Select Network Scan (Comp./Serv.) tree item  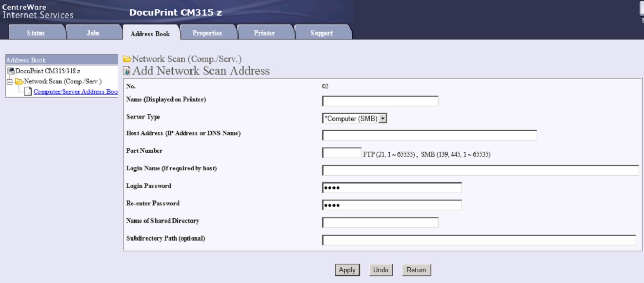63,81
